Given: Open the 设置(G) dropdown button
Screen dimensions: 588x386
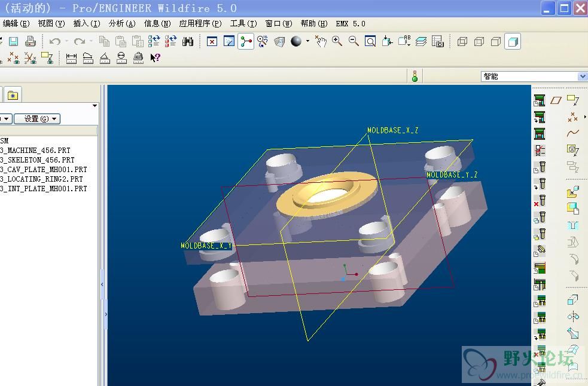Looking at the screenshot, I should [x=36, y=119].
